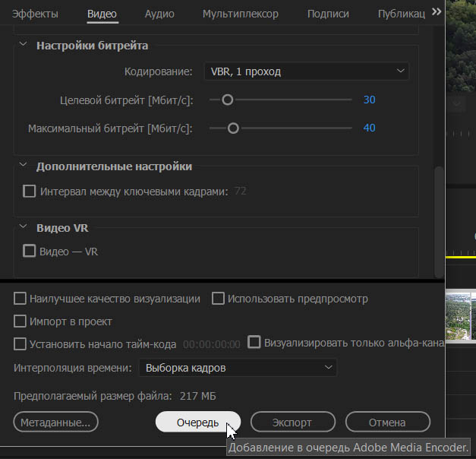The height and width of the screenshot is (459, 476).
Task: Tick the Импорт в проект checkbox
Action: pyautogui.click(x=20, y=321)
